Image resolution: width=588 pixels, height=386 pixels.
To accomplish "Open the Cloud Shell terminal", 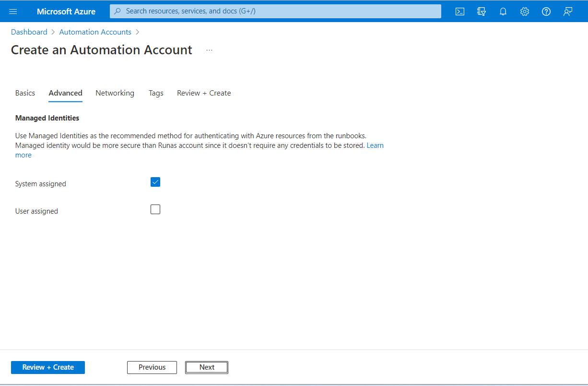I will click(x=459, y=11).
